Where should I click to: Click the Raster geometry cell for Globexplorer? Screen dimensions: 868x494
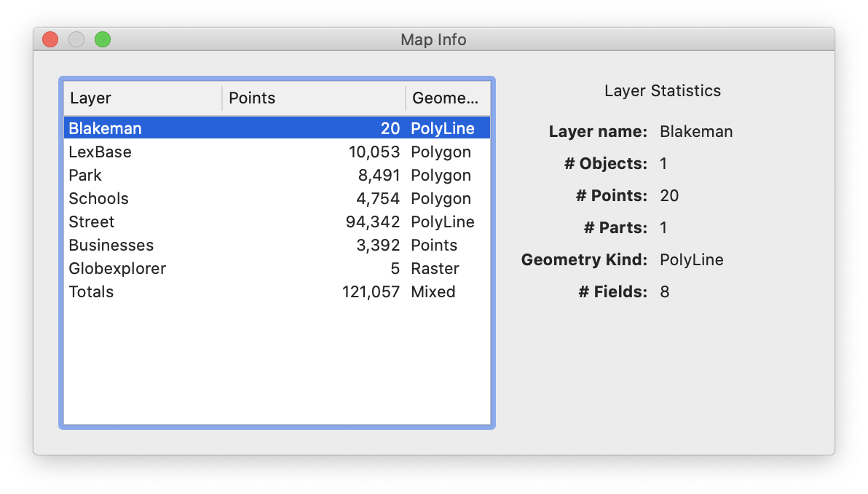click(435, 269)
